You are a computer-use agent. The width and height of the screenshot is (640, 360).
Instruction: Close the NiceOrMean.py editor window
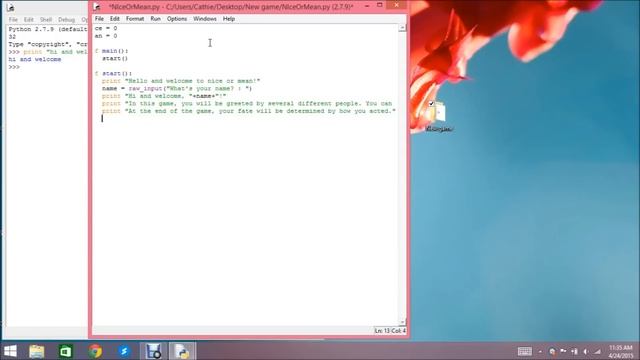396,5
